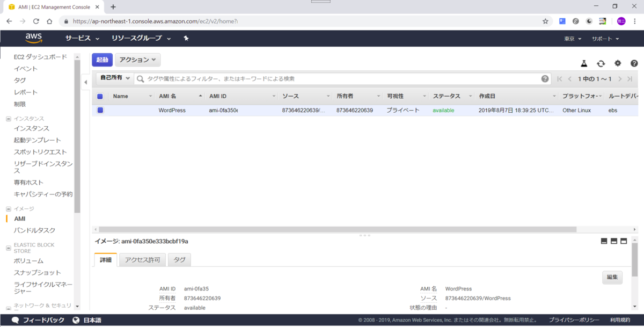Toggle the select-all checkbox in the table header

(x=99, y=95)
